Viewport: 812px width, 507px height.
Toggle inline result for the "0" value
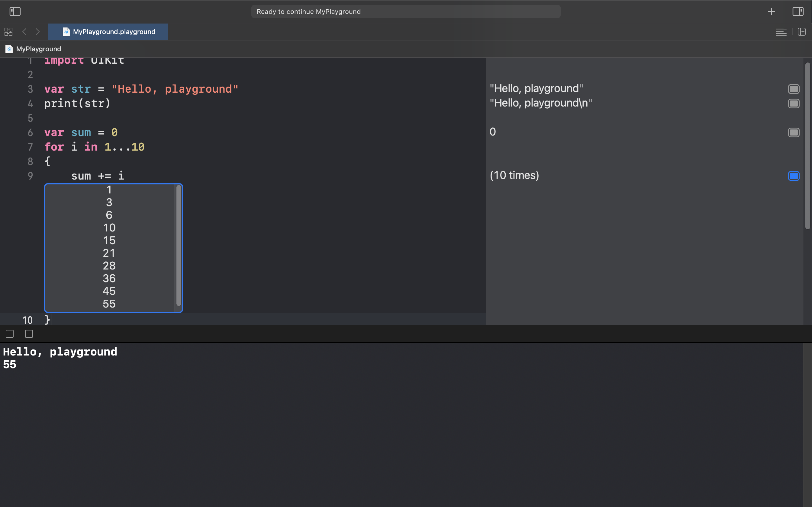click(794, 132)
